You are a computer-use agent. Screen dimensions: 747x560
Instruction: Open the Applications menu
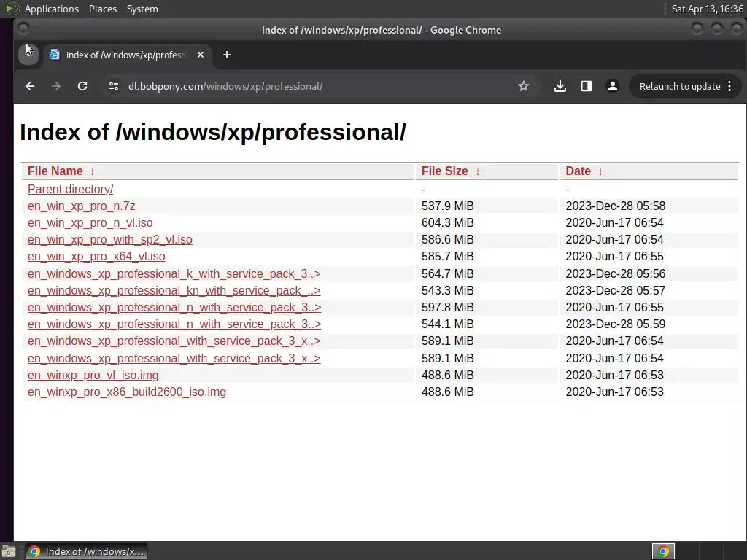click(x=52, y=9)
